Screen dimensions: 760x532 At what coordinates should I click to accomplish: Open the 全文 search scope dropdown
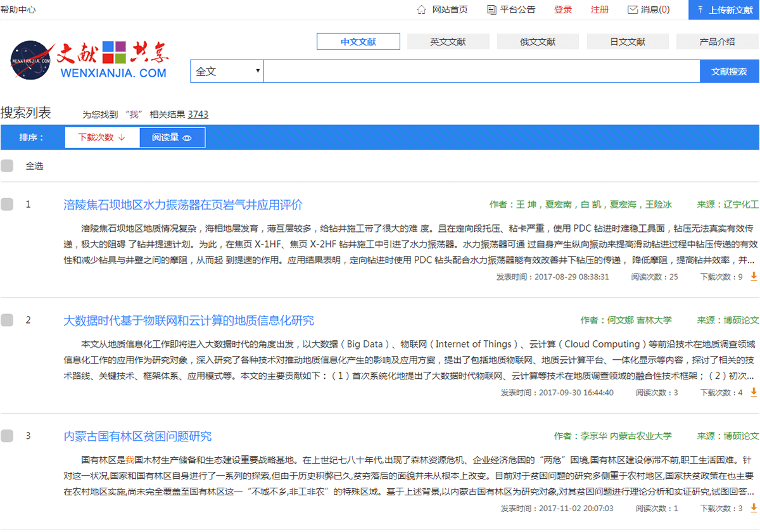point(226,71)
